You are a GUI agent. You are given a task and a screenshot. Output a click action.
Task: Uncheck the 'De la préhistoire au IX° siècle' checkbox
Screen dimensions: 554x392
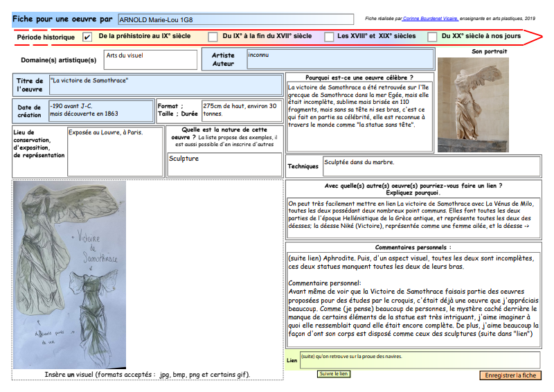click(x=87, y=37)
